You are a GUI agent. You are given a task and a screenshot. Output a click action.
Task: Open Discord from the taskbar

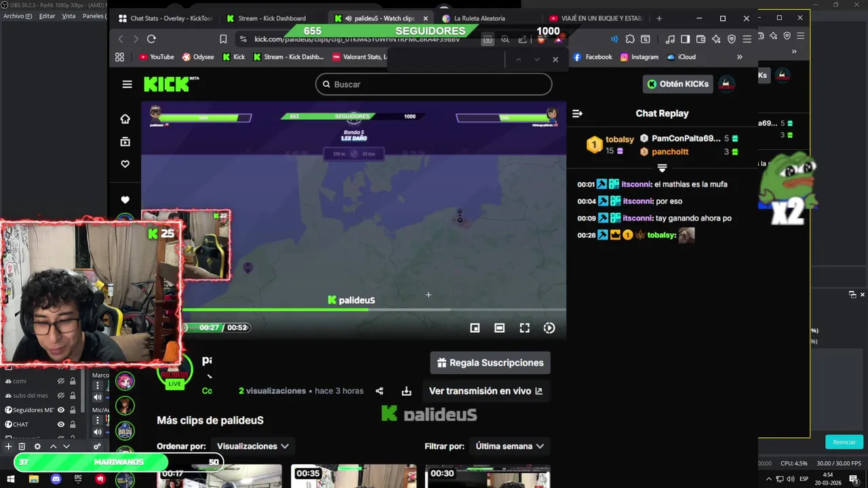pyautogui.click(x=56, y=479)
